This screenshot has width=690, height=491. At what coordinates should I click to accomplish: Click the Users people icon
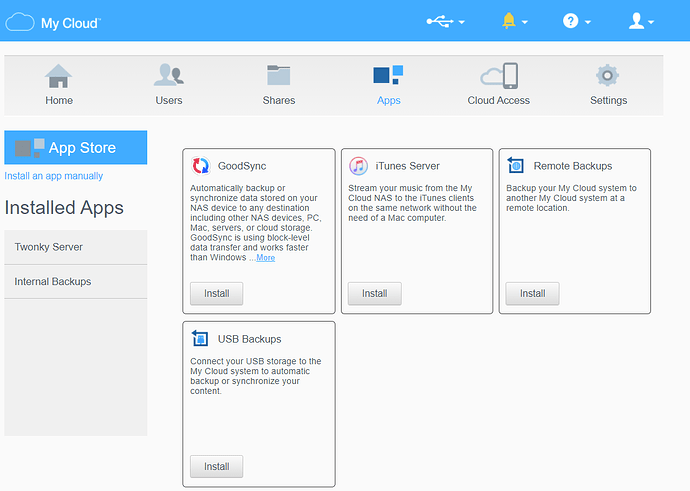tap(169, 75)
